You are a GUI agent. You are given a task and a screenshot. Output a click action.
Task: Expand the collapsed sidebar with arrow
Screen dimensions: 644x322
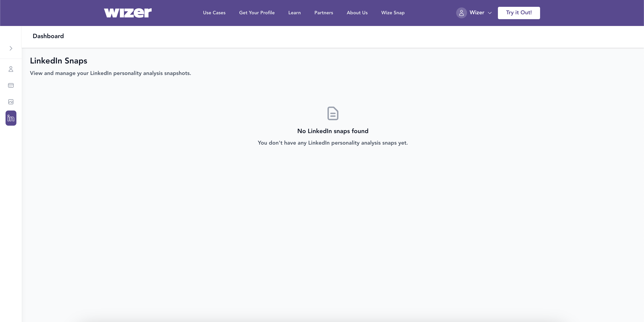pyautogui.click(x=11, y=48)
